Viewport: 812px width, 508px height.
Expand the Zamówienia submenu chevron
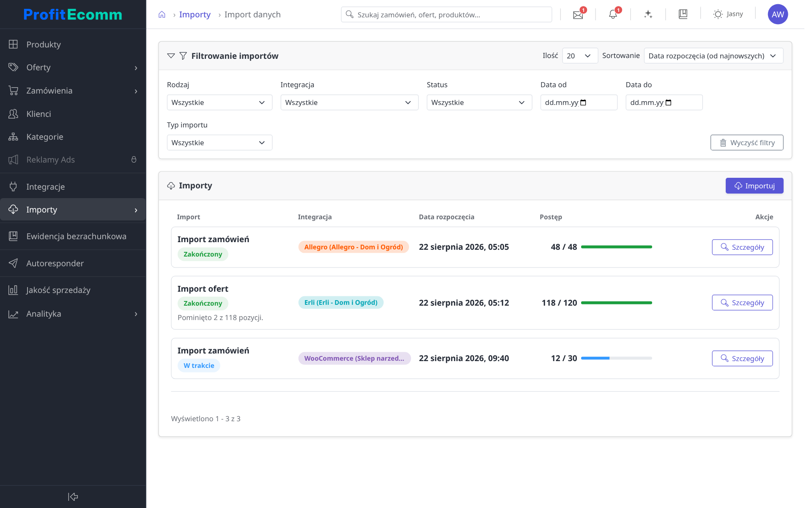(x=136, y=91)
